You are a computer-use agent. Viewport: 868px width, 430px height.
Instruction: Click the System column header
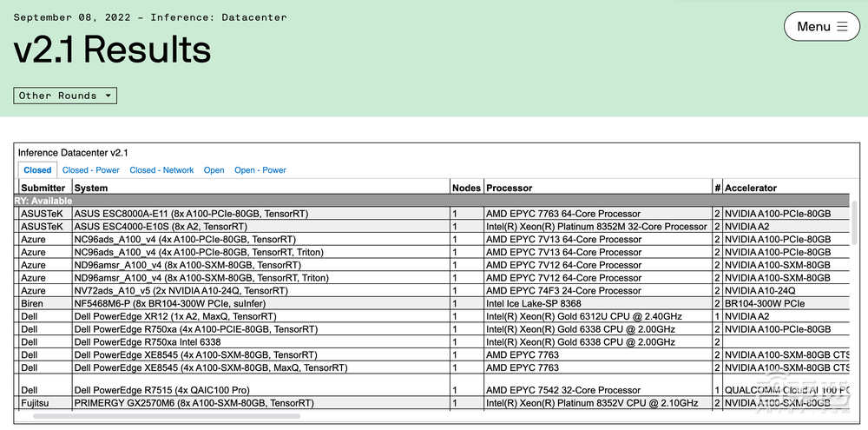(91, 188)
